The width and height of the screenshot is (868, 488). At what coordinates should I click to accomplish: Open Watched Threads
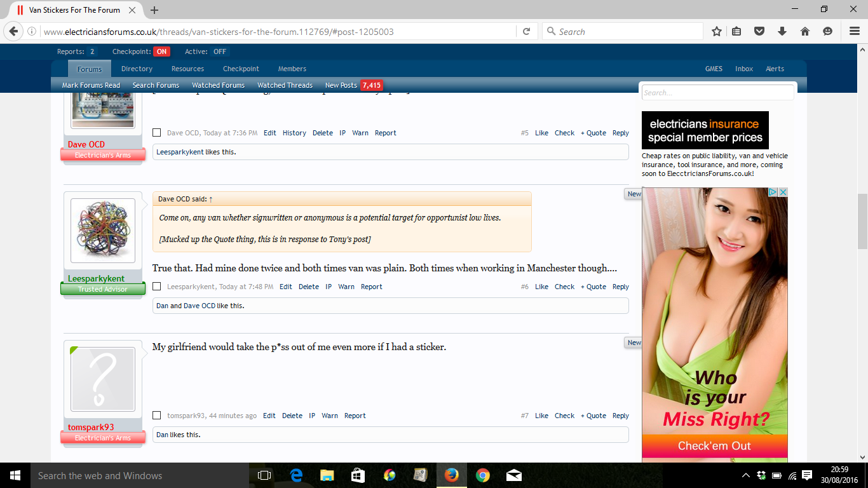[x=285, y=85]
